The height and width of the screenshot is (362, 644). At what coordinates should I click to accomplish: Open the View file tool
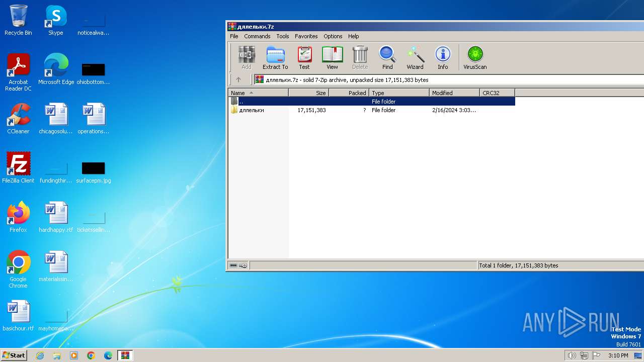(332, 57)
